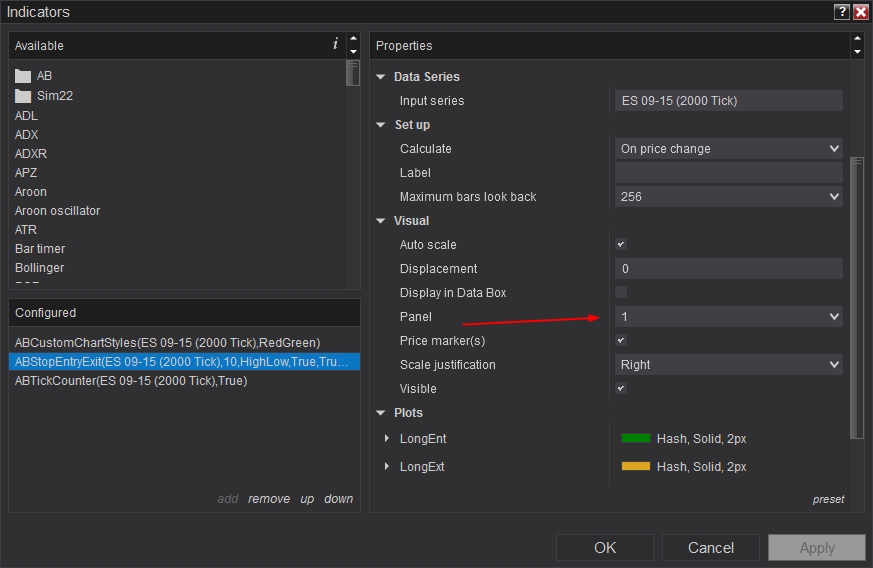873x568 pixels.
Task: Expand the LongEnt plot
Action: [x=388, y=439]
